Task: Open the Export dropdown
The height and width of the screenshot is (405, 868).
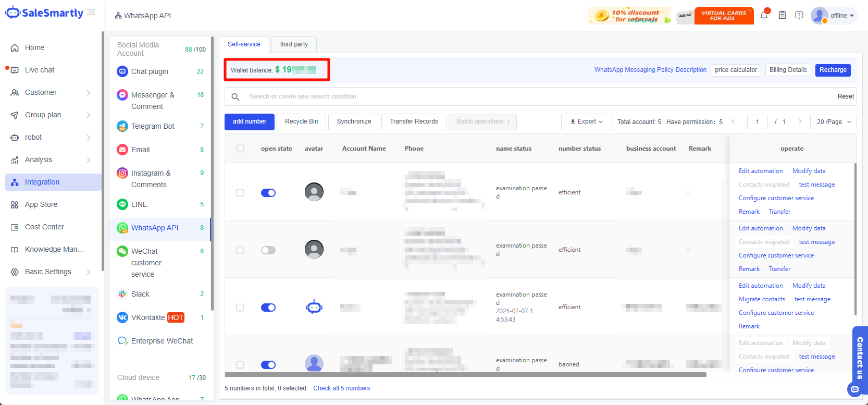Action: tap(586, 122)
